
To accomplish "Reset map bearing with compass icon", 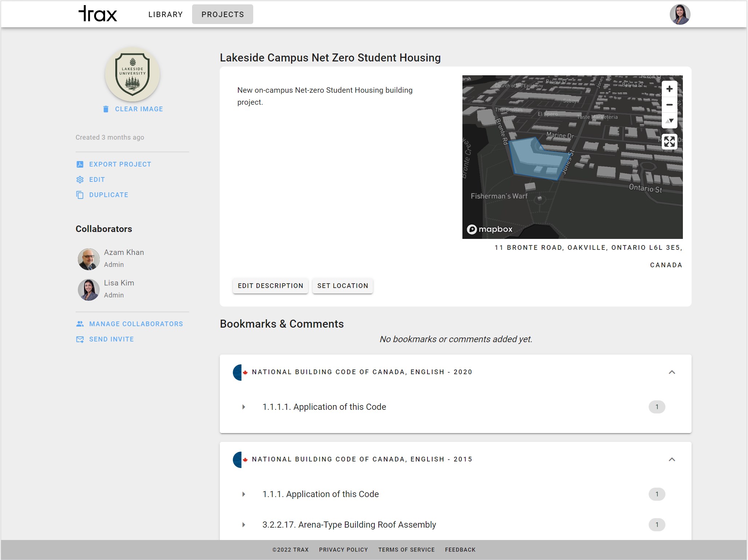I will (669, 121).
